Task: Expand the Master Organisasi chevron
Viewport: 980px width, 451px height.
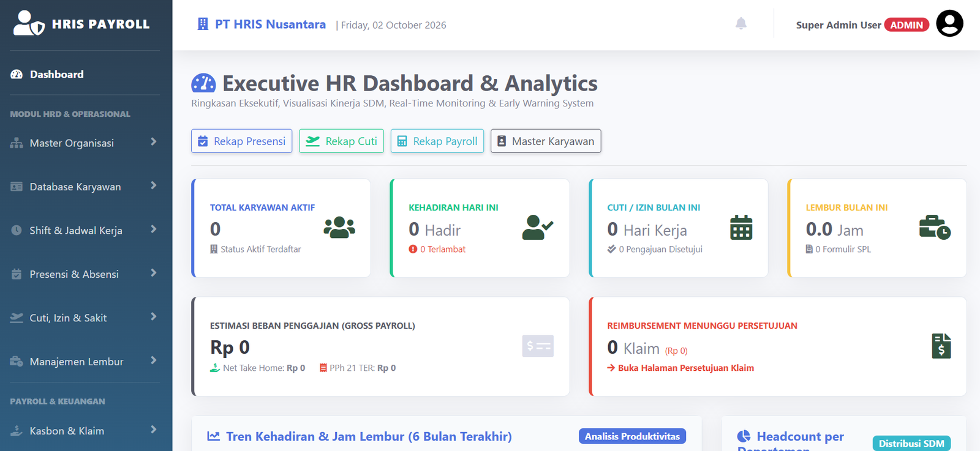Action: click(x=154, y=142)
